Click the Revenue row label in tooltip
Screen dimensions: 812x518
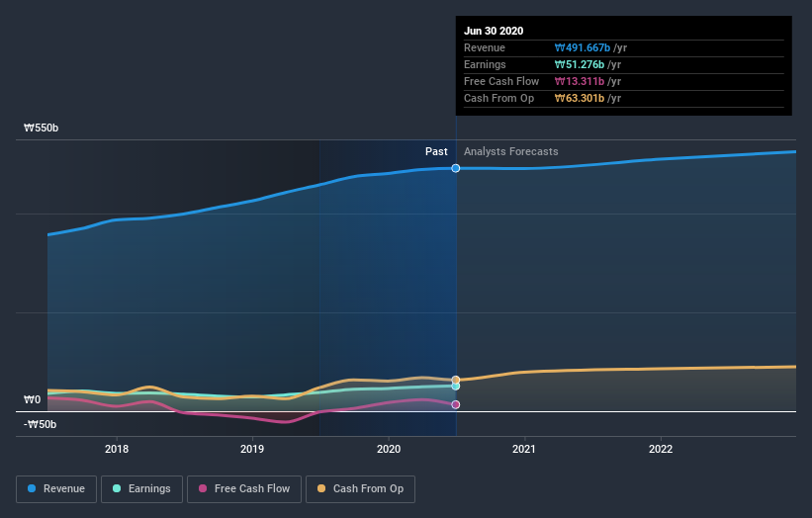pyautogui.click(x=485, y=47)
